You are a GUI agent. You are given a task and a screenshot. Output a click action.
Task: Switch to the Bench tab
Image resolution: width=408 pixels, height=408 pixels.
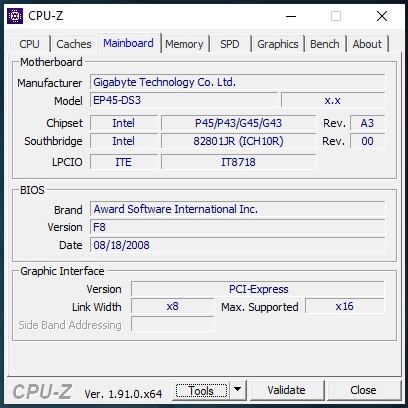[x=325, y=44]
